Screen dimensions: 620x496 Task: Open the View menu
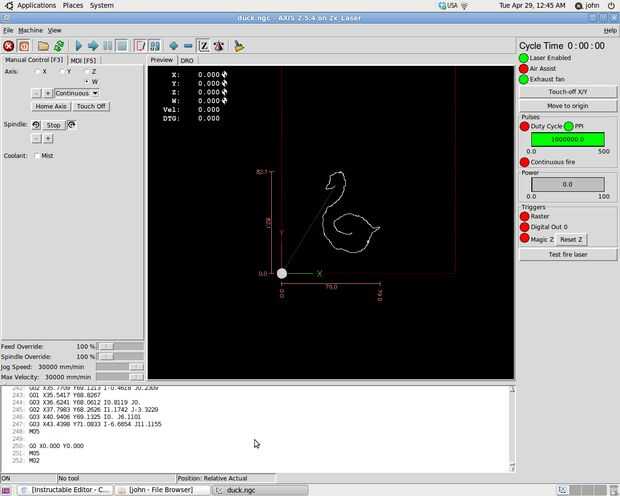coord(55,30)
